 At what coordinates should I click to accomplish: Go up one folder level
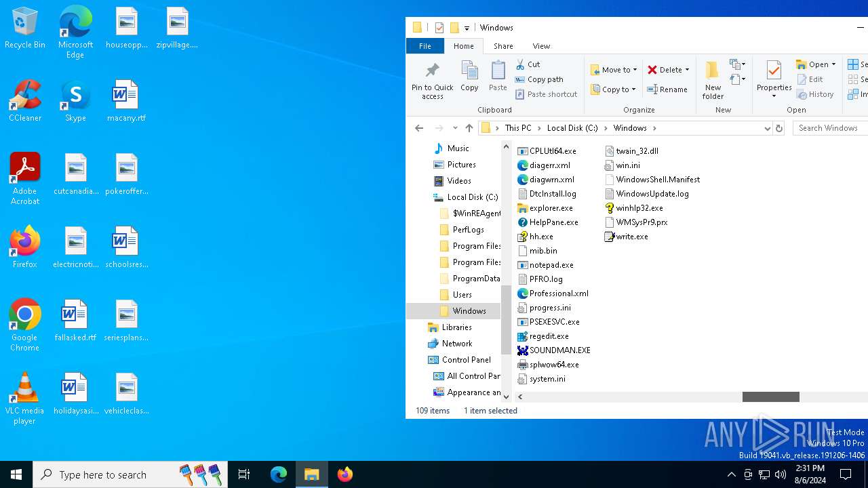(x=469, y=128)
